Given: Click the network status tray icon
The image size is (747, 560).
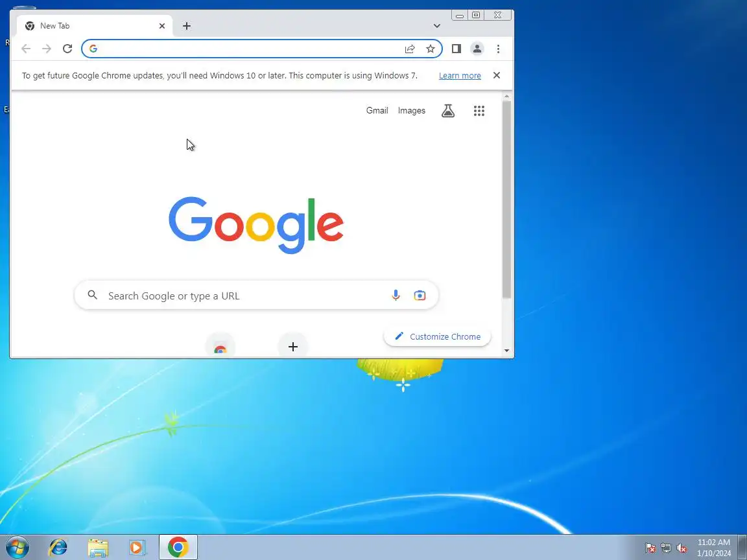Looking at the screenshot, I should click(x=666, y=548).
